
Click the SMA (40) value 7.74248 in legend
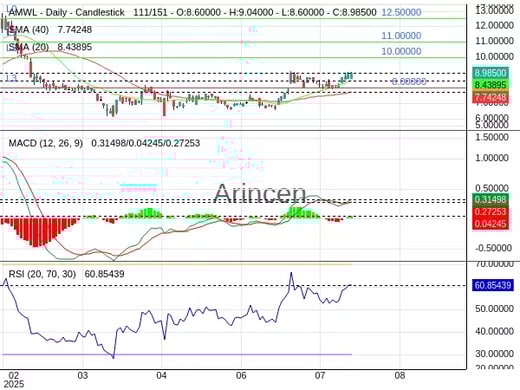tap(75, 30)
